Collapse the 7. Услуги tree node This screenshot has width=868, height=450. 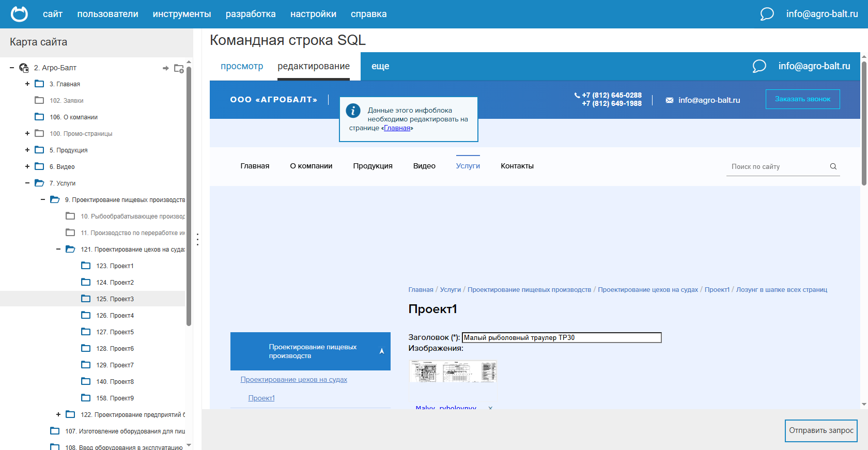click(x=27, y=183)
